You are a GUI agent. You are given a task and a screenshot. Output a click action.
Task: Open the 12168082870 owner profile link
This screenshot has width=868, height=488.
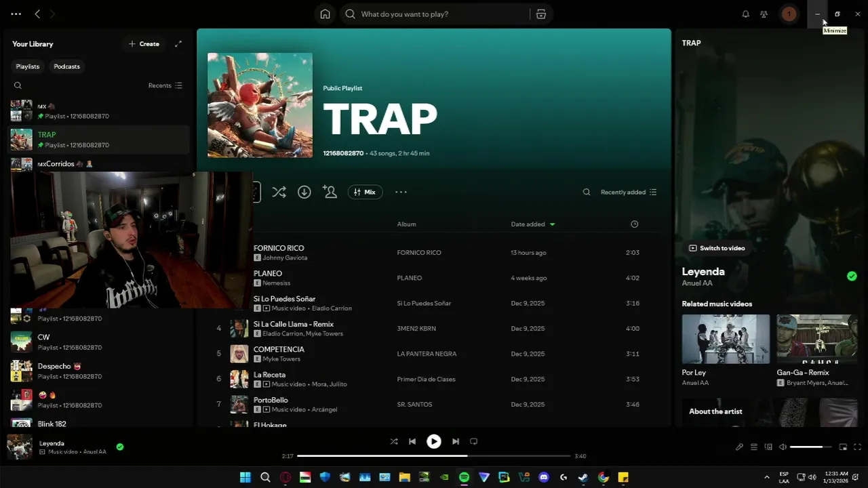343,153
